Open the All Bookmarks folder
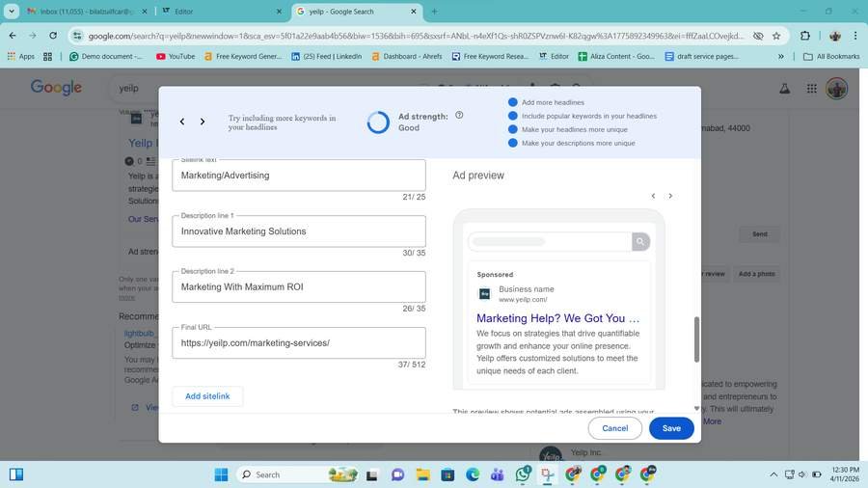Image resolution: width=868 pixels, height=488 pixels. point(831,57)
